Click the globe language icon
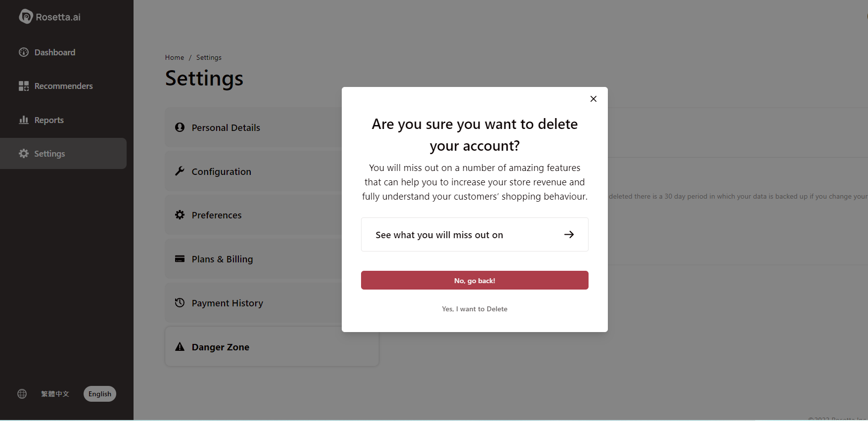 point(22,394)
